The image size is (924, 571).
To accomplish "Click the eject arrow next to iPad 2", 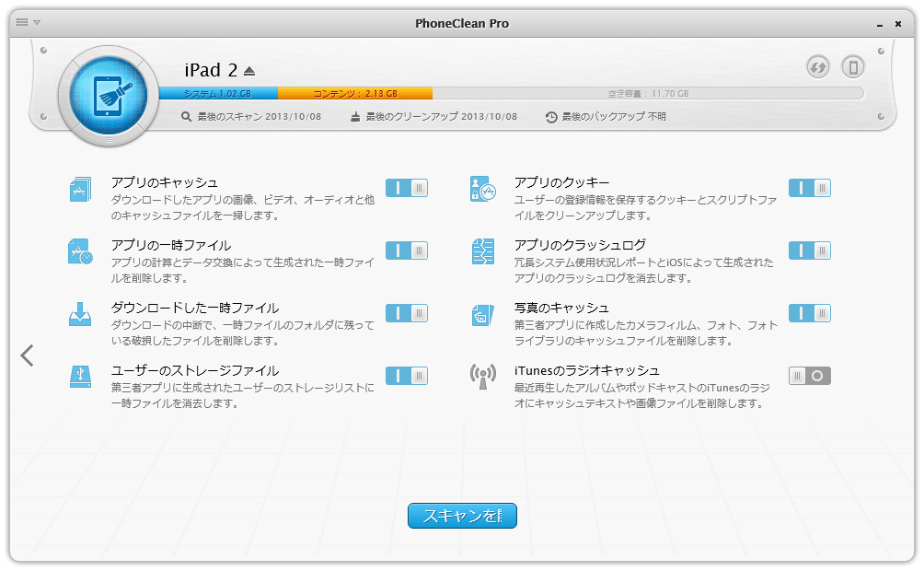I will point(248,69).
